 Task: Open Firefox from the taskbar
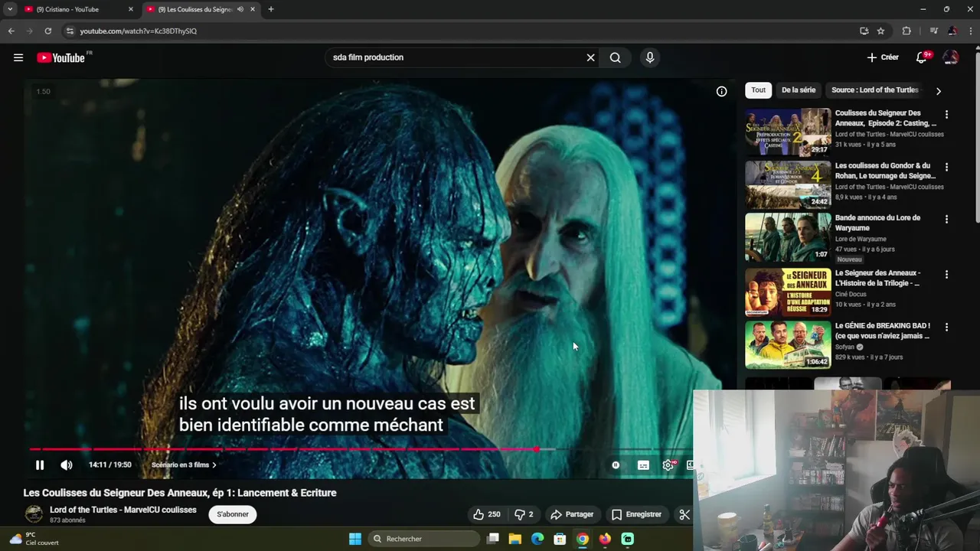pos(605,539)
